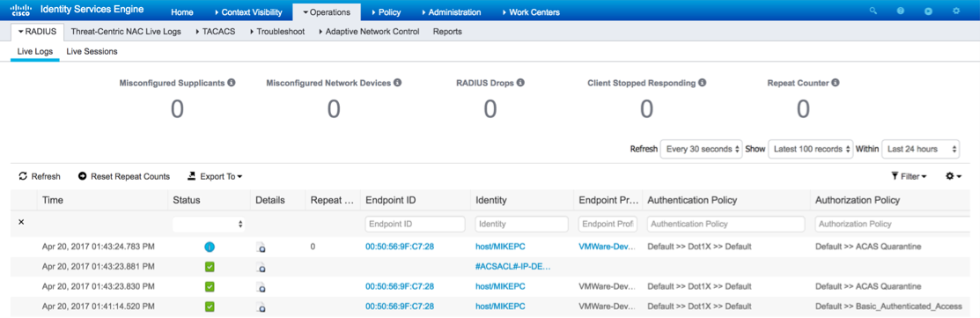980x318 pixels.
Task: Click blue info status icon, 01:43:24.783 row
Action: [210, 247]
